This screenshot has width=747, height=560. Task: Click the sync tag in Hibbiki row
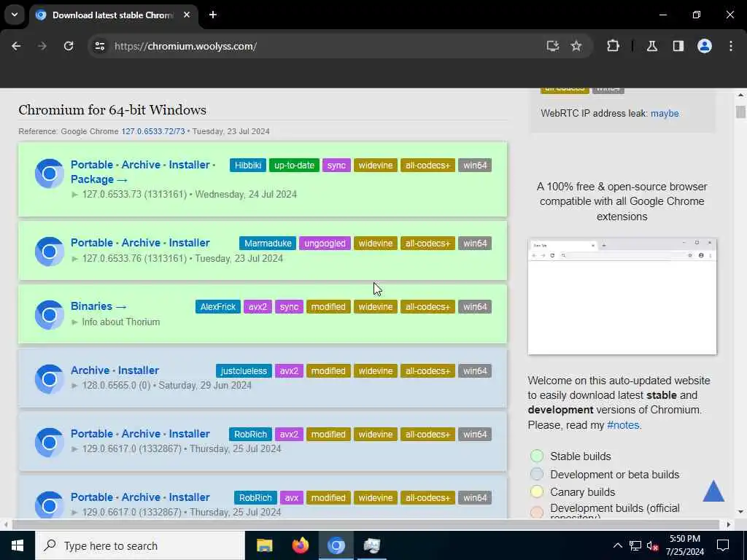click(x=336, y=166)
